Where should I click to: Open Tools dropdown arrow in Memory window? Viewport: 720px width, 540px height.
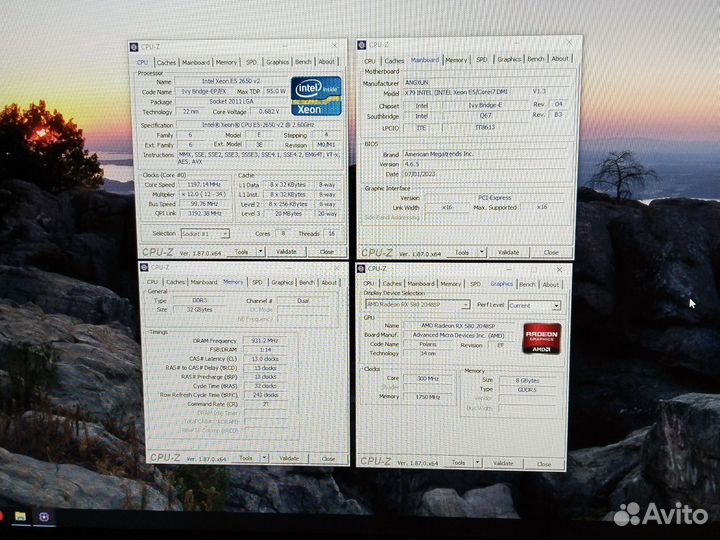coord(264,458)
